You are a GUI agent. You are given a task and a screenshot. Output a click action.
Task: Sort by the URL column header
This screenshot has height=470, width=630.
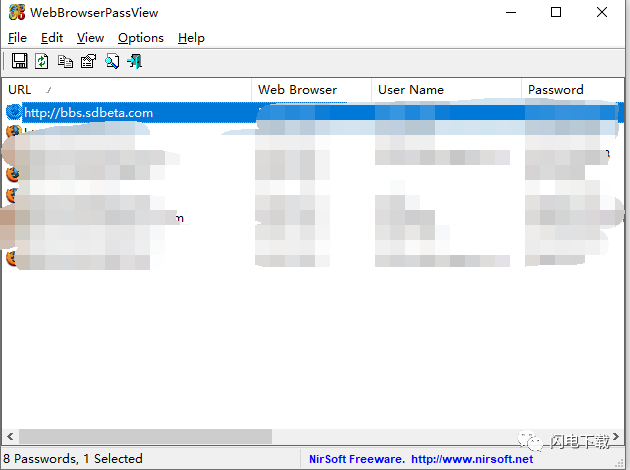127,90
